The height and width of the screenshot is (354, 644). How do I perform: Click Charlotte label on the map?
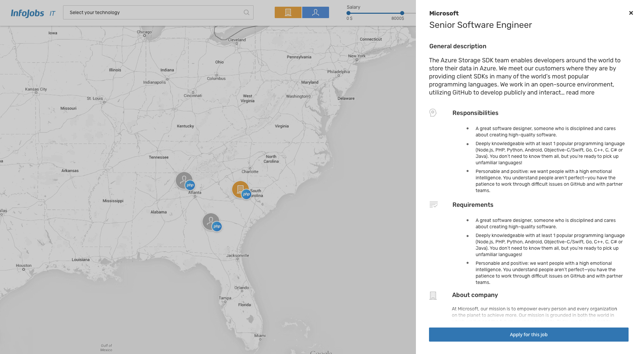(250, 172)
